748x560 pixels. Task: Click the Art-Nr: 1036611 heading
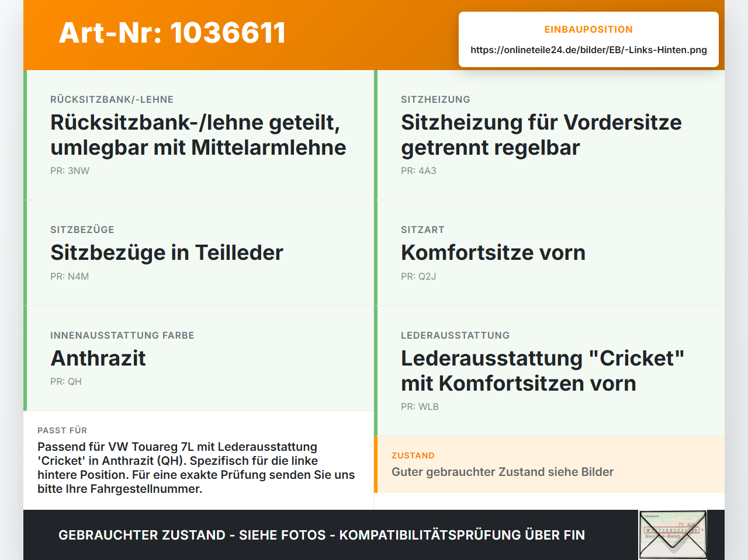click(172, 33)
